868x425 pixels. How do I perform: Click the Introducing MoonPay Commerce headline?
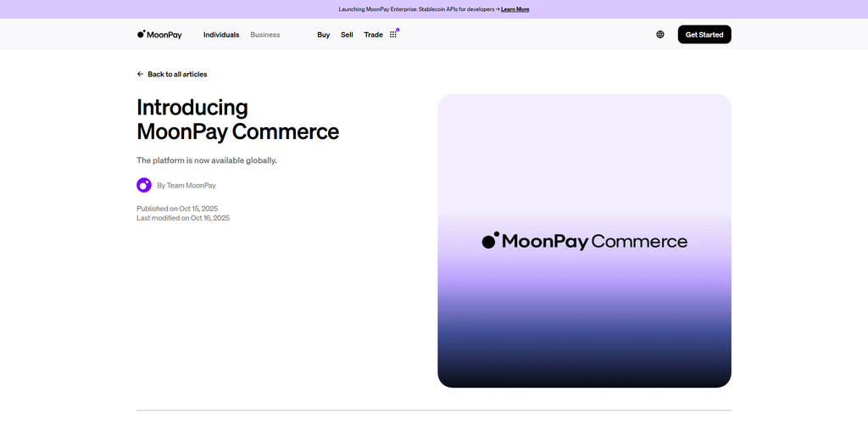(237, 119)
